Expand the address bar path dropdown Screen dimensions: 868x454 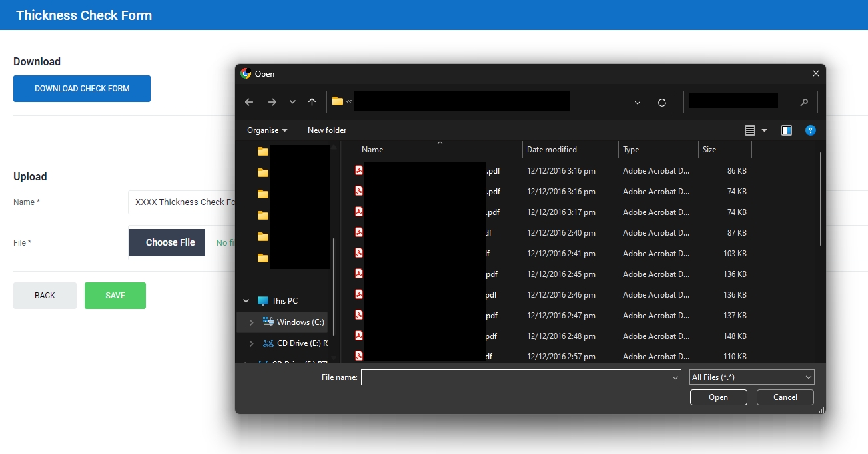tap(638, 103)
